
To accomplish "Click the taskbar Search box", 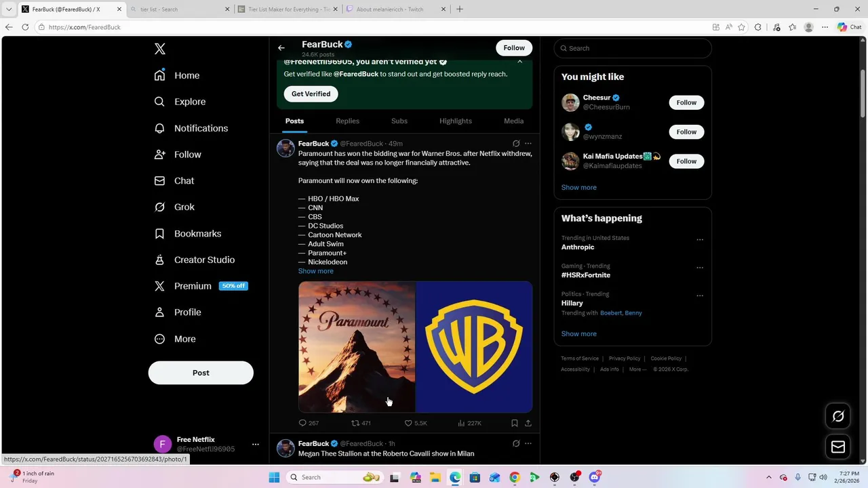I will coord(336,477).
